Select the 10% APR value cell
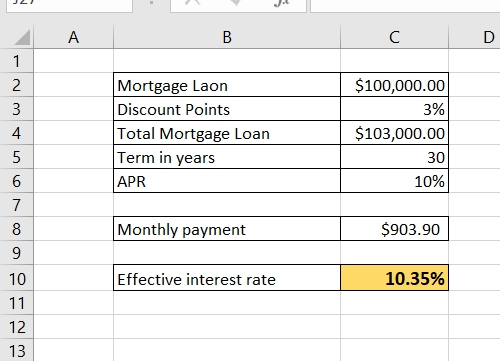This screenshot has width=500, height=361. pos(394,181)
